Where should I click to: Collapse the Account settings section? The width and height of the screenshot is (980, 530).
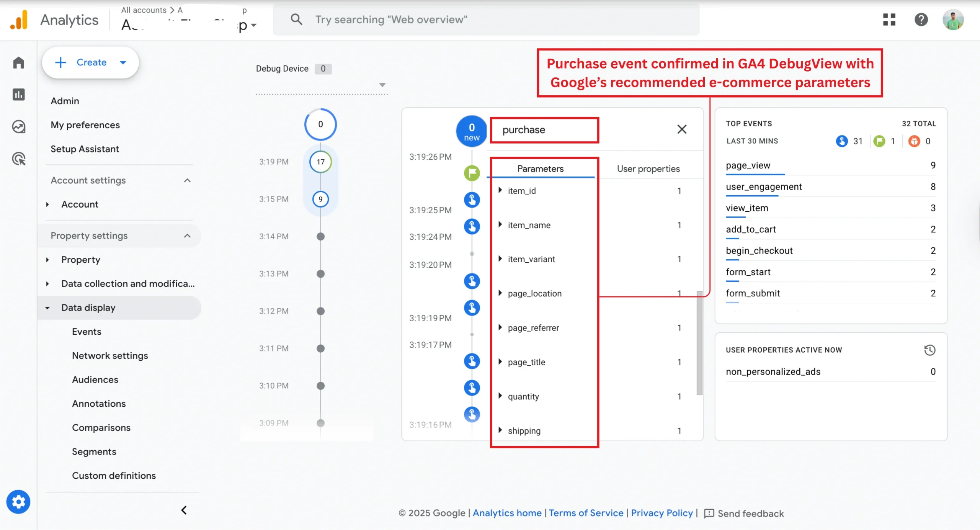click(187, 180)
